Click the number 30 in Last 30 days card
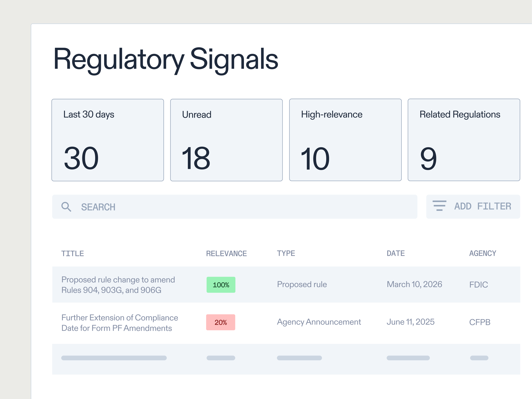This screenshot has height=399, width=532. [81, 158]
